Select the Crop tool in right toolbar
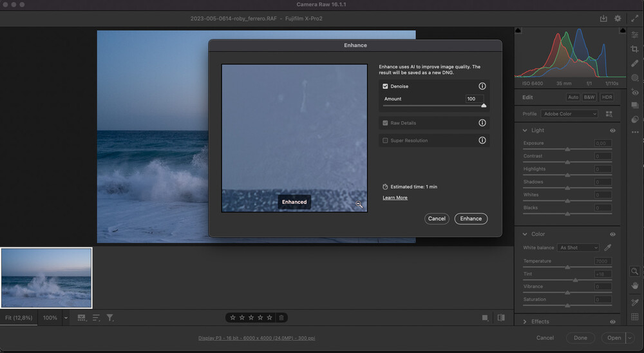Viewport: 644px width, 353px height. 635,49
